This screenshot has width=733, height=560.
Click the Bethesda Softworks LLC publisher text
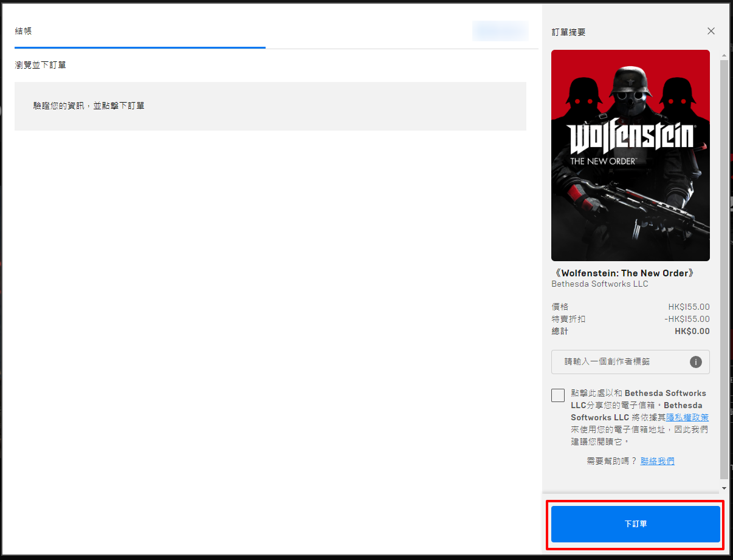pyautogui.click(x=600, y=284)
